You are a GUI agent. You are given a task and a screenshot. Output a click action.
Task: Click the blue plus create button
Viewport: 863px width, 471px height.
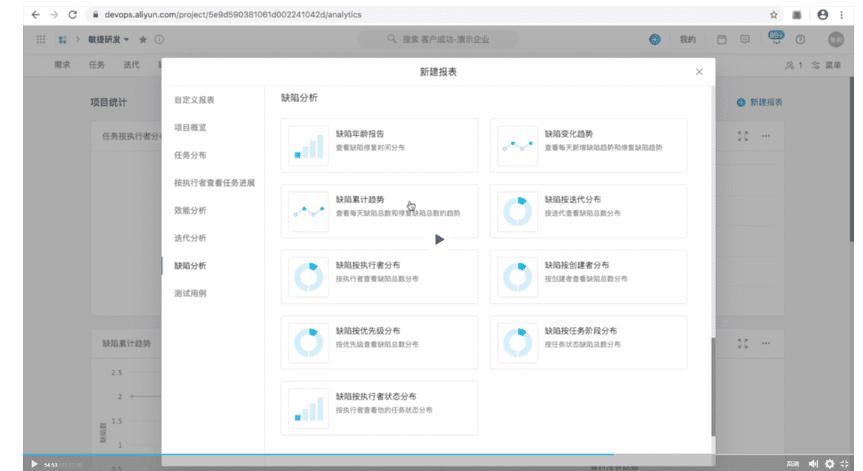655,40
